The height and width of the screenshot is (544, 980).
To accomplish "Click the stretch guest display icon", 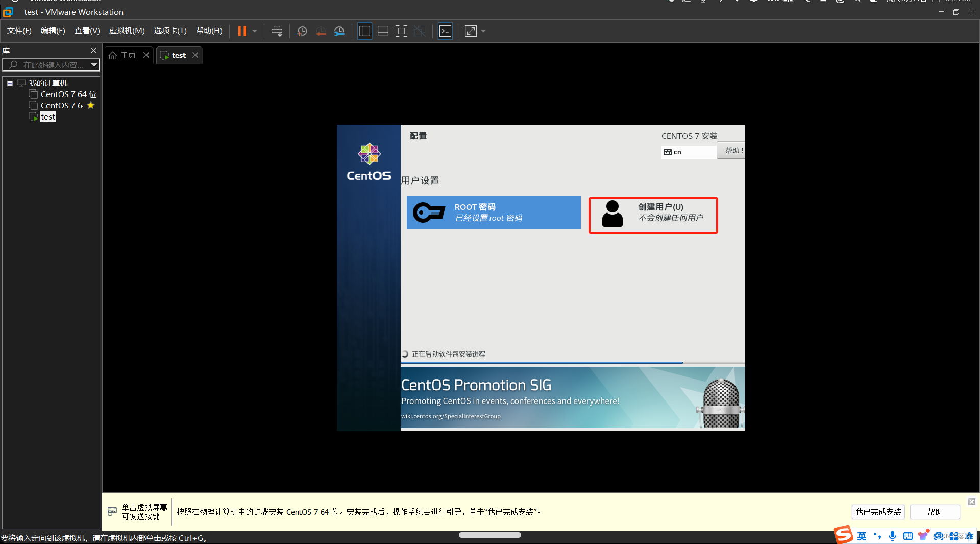I will (471, 31).
